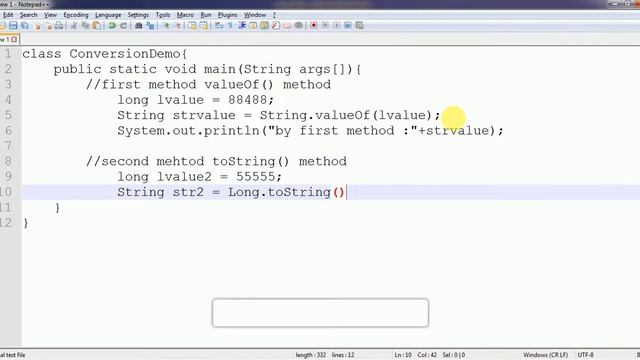640x360 pixels.
Task: Open the Plugins menu
Action: tap(227, 15)
